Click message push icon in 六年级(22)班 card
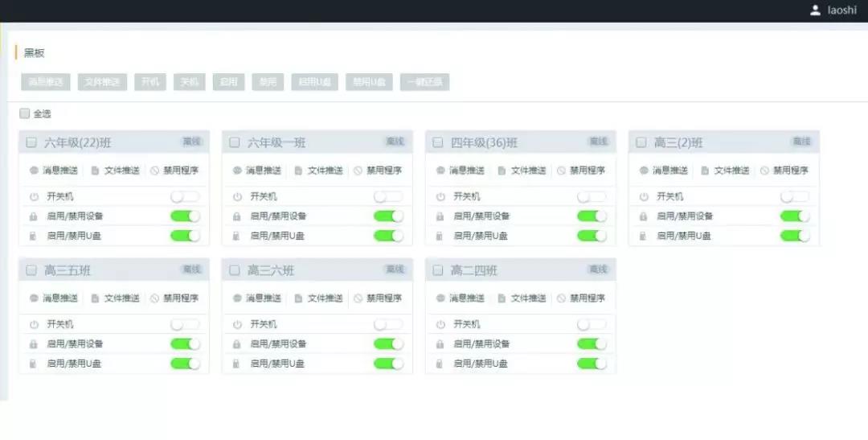The height and width of the screenshot is (440, 868). pyautogui.click(x=35, y=171)
